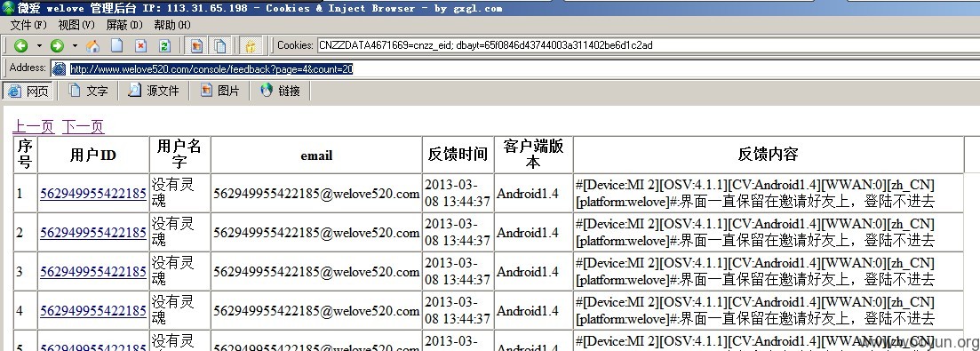Click the 用户ID column header
Viewport: 980px width, 351px height.
93,155
